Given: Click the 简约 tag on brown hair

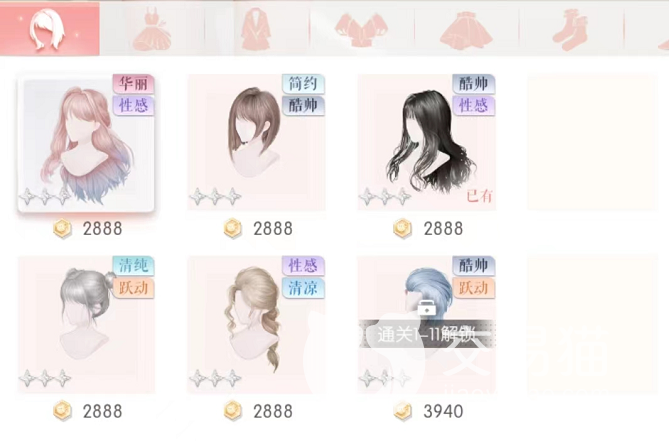Looking at the screenshot, I should tap(303, 83).
